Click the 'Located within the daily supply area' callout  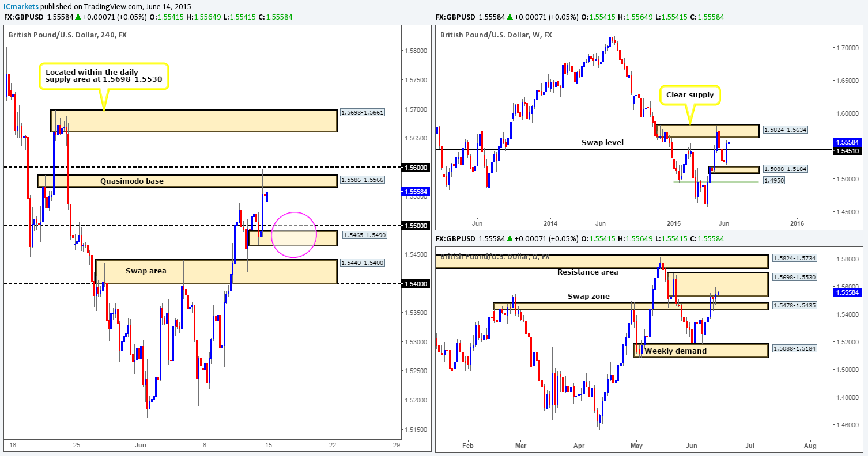[104, 77]
